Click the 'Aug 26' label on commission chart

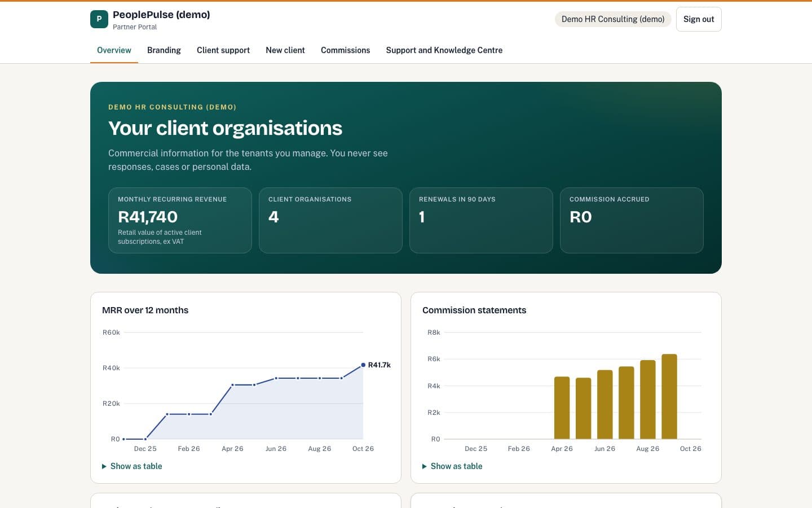[x=648, y=449]
